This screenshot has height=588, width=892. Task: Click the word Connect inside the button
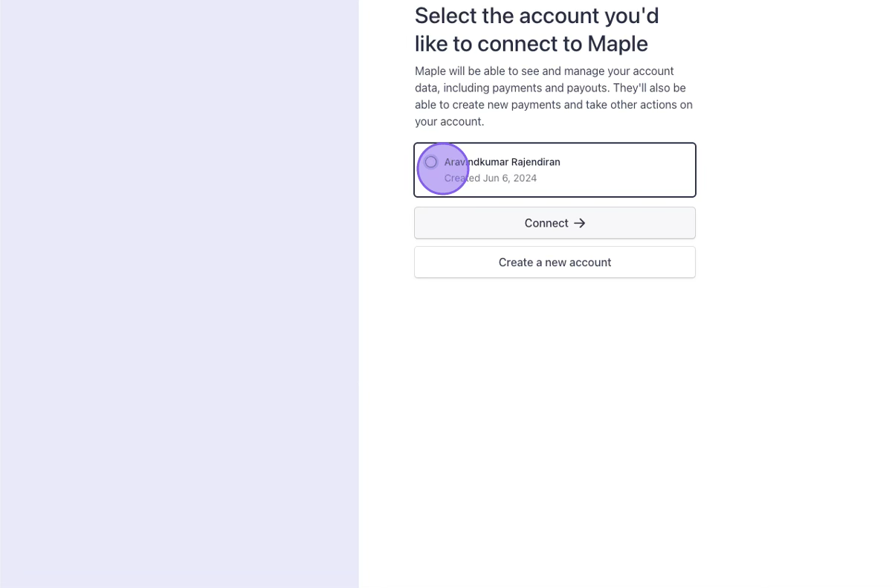click(x=546, y=223)
